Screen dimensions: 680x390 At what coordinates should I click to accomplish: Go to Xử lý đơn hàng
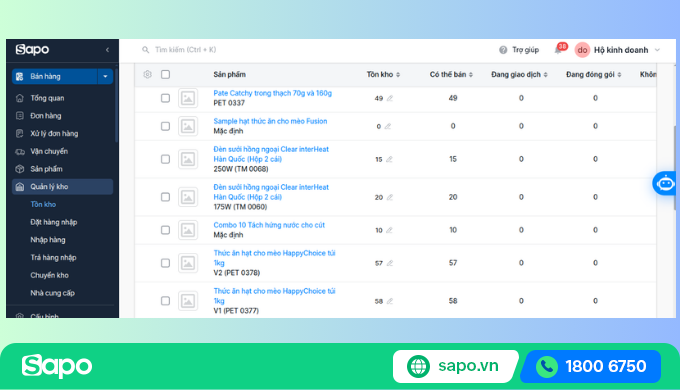(x=54, y=134)
